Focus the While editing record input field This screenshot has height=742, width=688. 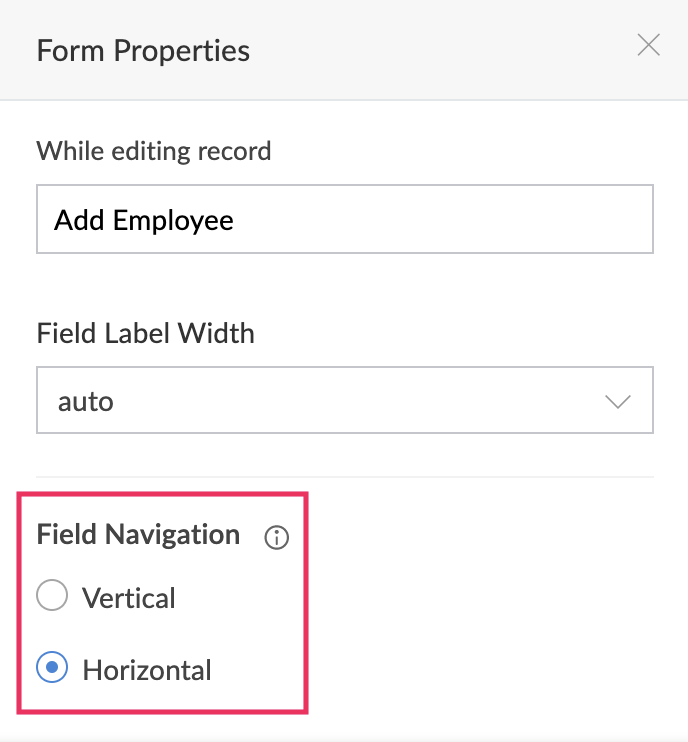344,219
